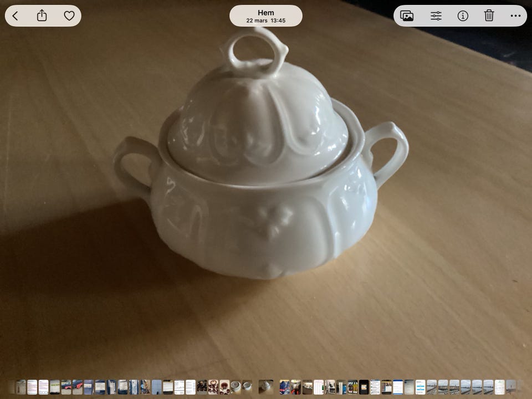Favorite this photo with the heart
Screen dimensions: 532x399
69,16
